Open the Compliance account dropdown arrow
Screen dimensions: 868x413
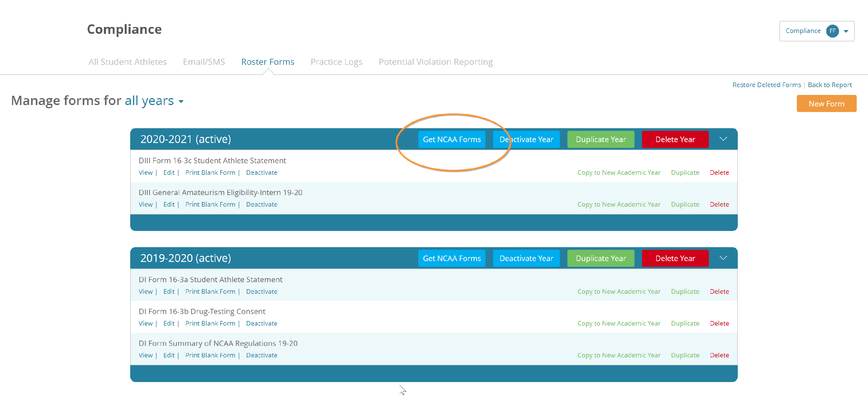pyautogui.click(x=846, y=31)
